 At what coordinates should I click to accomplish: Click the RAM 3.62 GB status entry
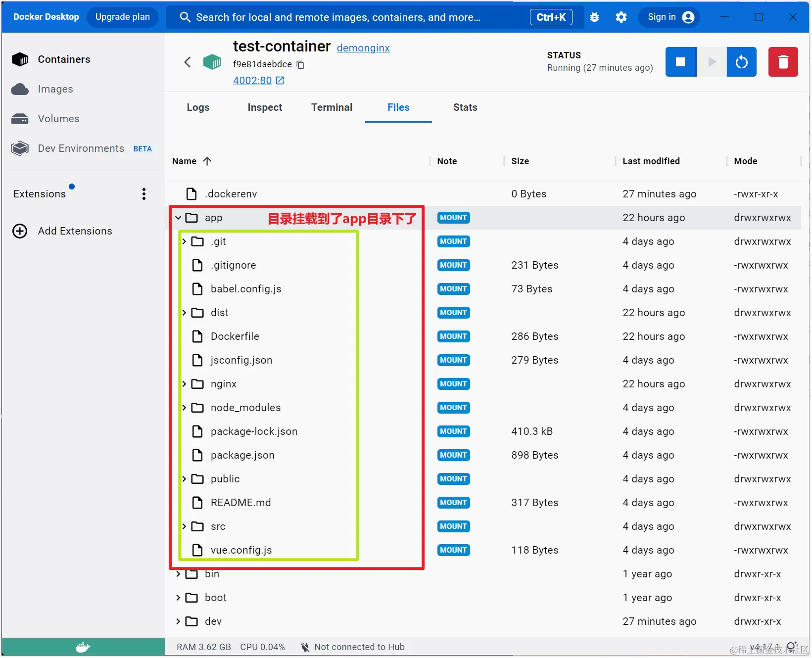204,647
